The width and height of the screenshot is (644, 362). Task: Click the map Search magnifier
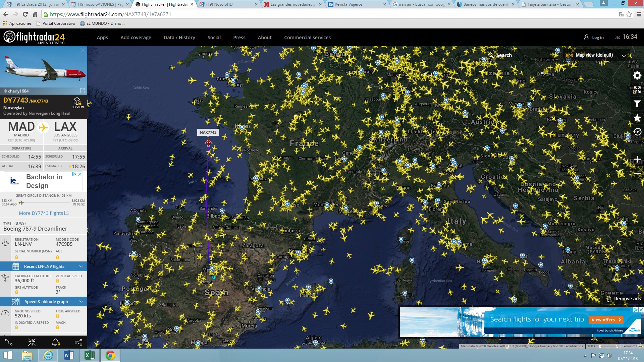tap(491, 55)
